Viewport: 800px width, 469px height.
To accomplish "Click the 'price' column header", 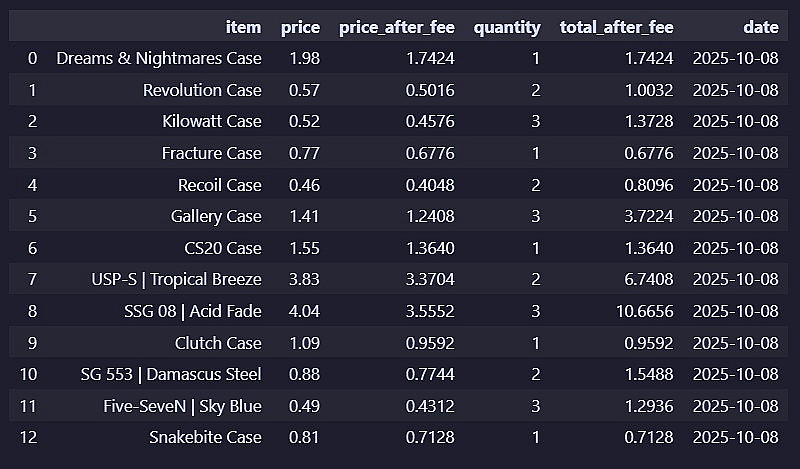I will point(301,27).
